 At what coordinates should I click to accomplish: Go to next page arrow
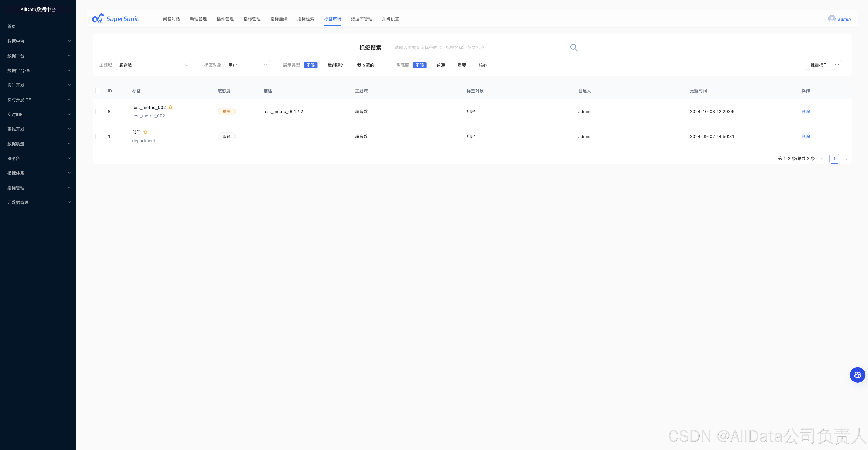click(x=846, y=159)
